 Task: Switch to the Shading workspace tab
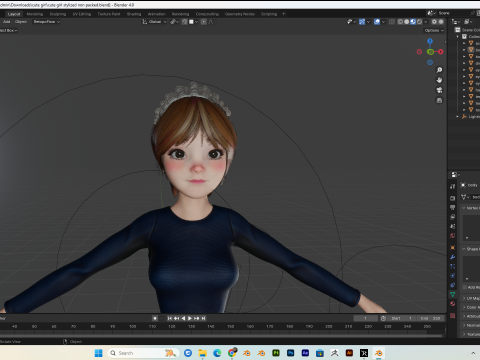(x=134, y=14)
